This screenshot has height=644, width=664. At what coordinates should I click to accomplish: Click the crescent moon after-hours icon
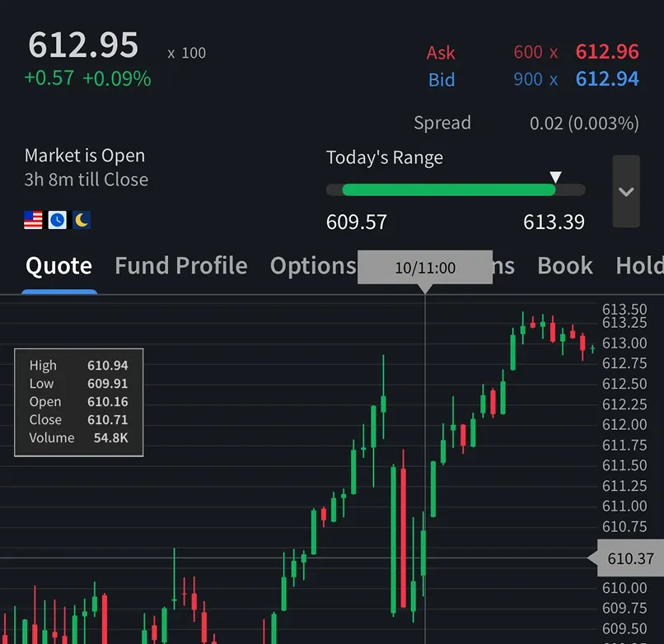(x=82, y=220)
